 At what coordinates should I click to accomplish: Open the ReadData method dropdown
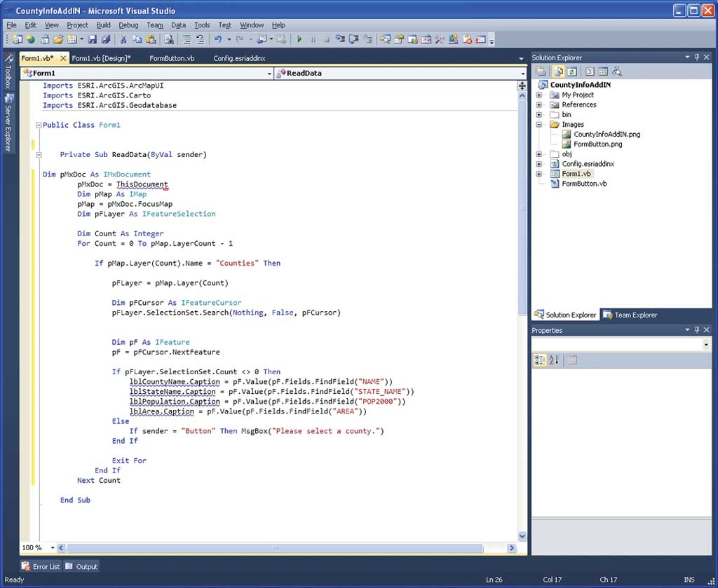tap(522, 74)
